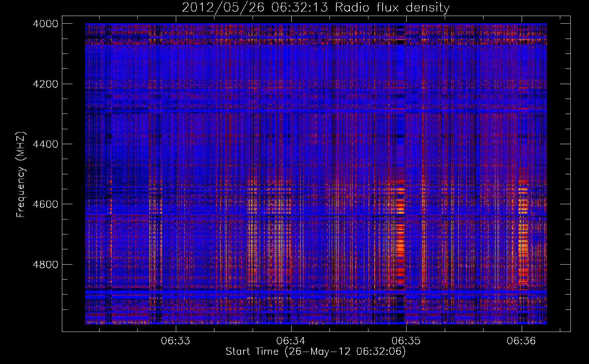Click the 'Start Time (26-May-12 06:32:06)' axis title
The image size is (589, 364).
[x=316, y=352]
